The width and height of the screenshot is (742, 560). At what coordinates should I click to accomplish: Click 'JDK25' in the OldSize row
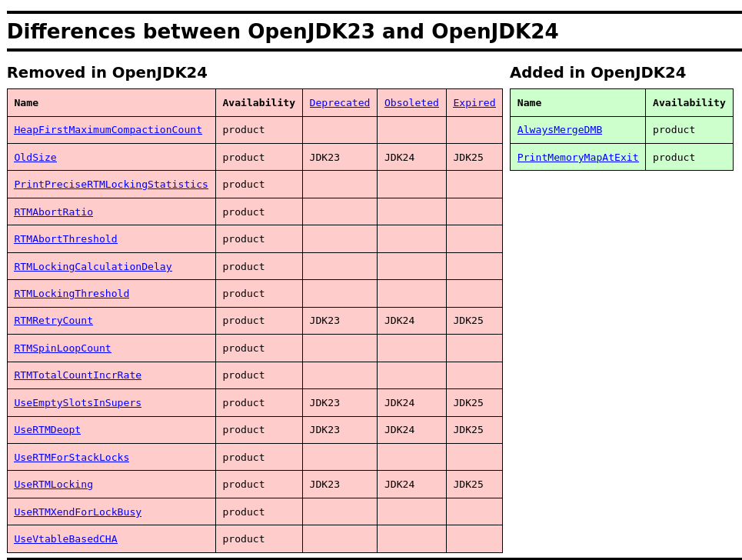click(x=468, y=157)
